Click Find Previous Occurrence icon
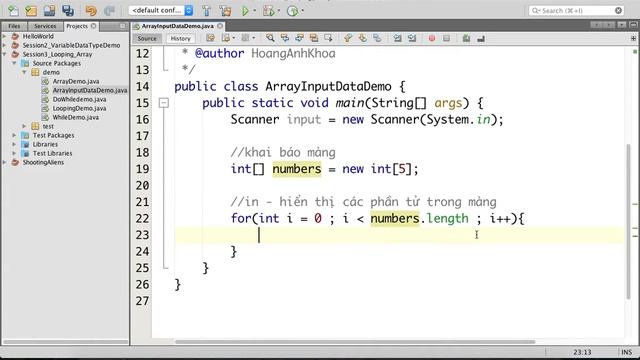The height and width of the screenshot is (360, 640). click(284, 38)
